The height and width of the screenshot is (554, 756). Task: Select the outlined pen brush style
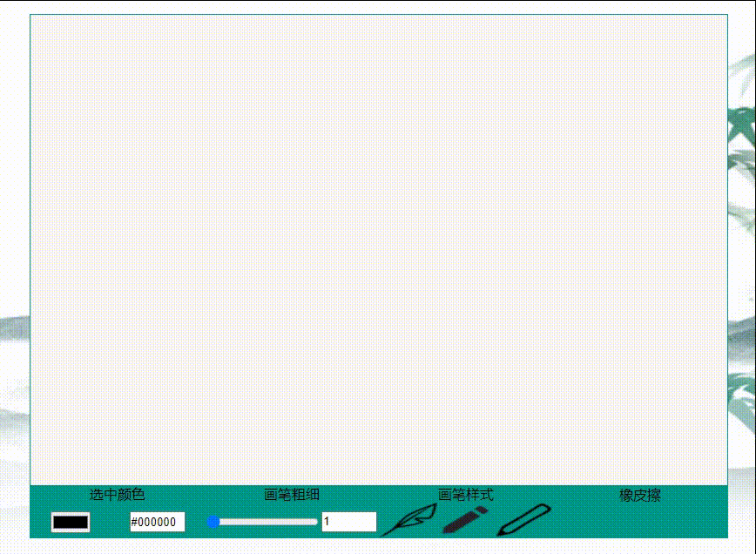click(x=524, y=520)
